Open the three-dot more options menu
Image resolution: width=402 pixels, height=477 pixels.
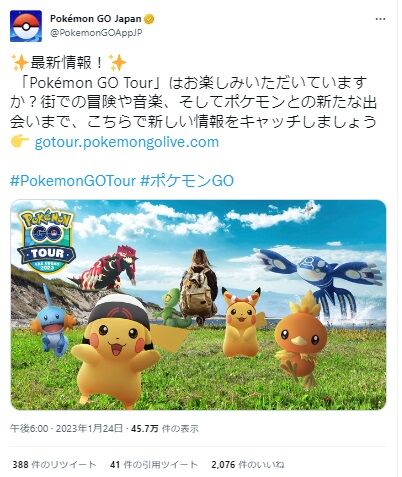click(x=380, y=19)
